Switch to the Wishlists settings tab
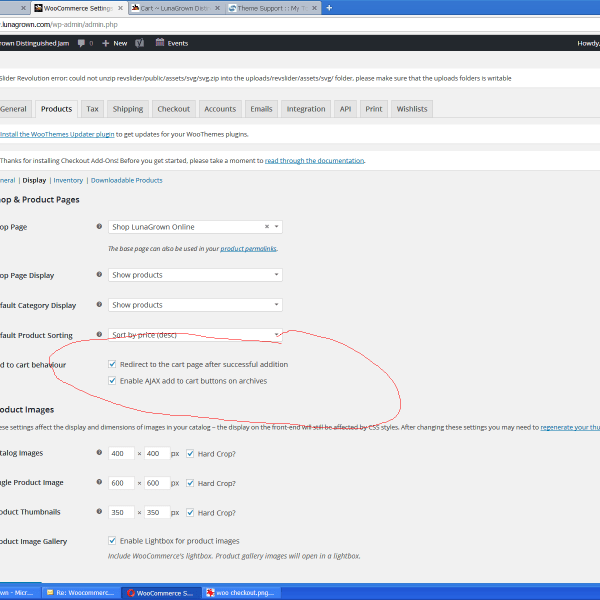 (412, 109)
